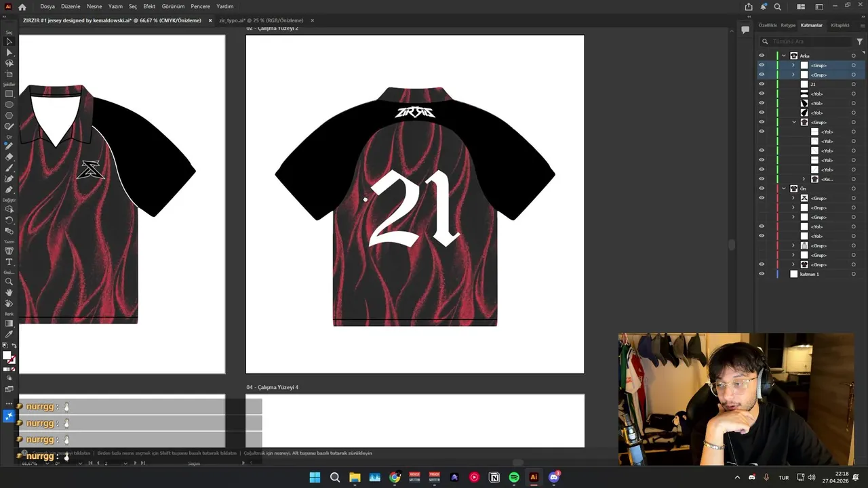The image size is (868, 488).
Task: Open Spotify from the Windows taskbar
Action: 514,477
